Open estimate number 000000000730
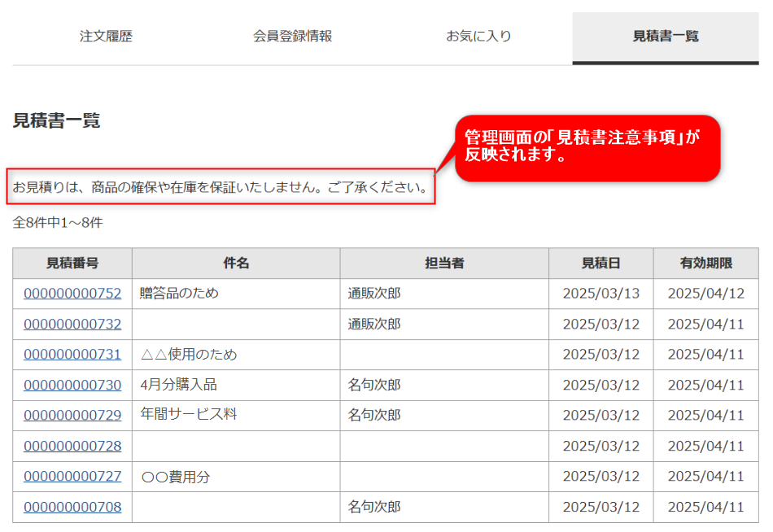The image size is (773, 532). 72,385
